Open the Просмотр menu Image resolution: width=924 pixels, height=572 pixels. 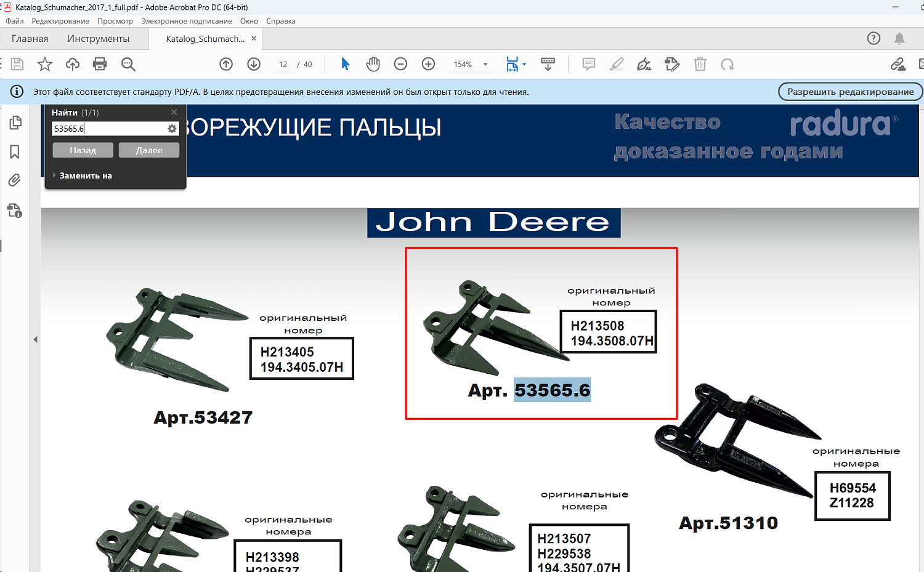(x=115, y=21)
